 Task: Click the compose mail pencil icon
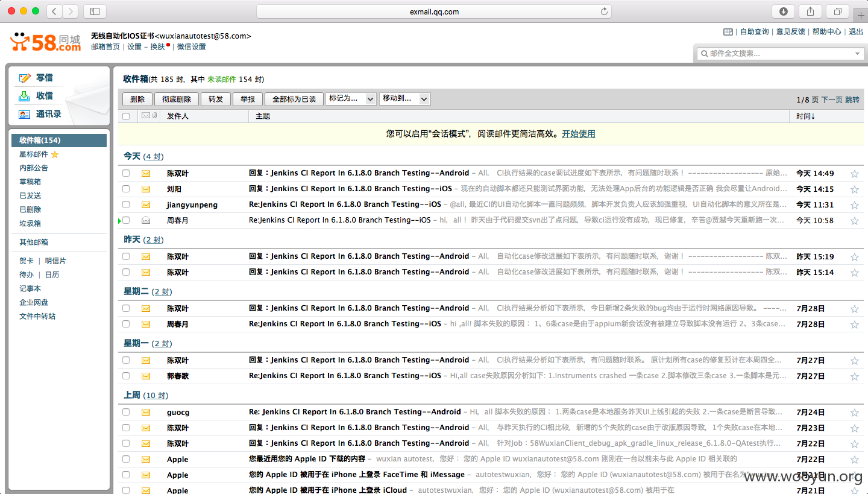pos(25,78)
